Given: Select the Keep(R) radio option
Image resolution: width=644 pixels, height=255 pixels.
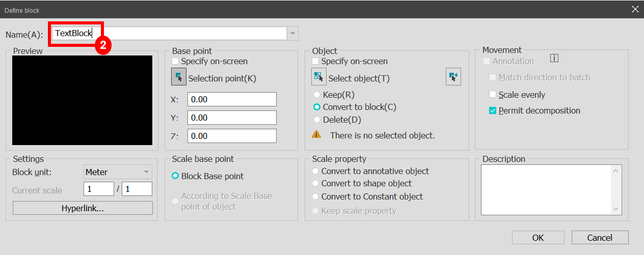Looking at the screenshot, I should click(x=317, y=95).
